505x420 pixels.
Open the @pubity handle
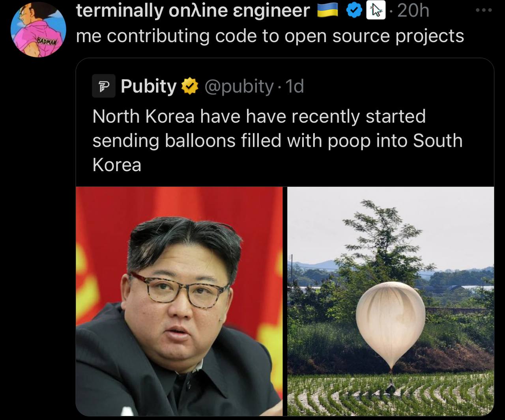tap(238, 86)
